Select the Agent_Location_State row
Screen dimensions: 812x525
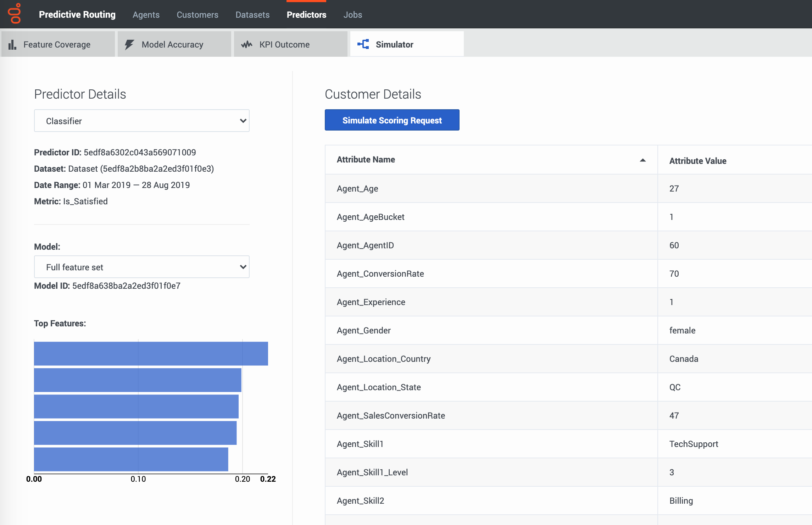tap(568, 387)
